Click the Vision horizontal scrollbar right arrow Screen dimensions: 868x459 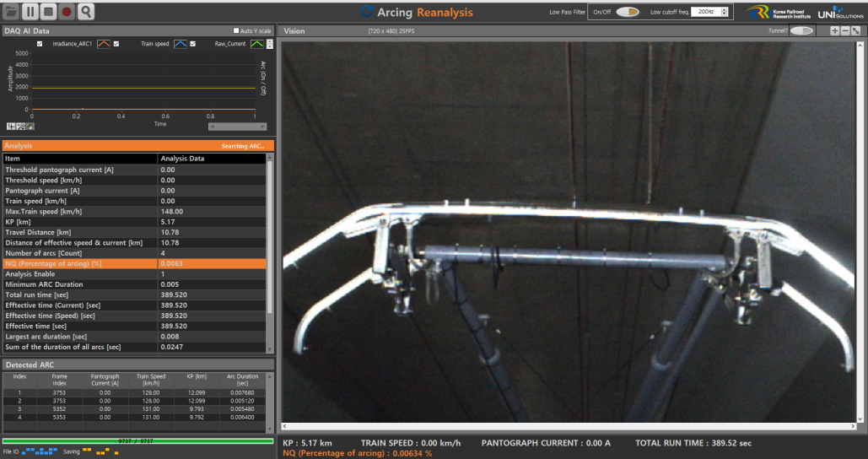coord(853,426)
